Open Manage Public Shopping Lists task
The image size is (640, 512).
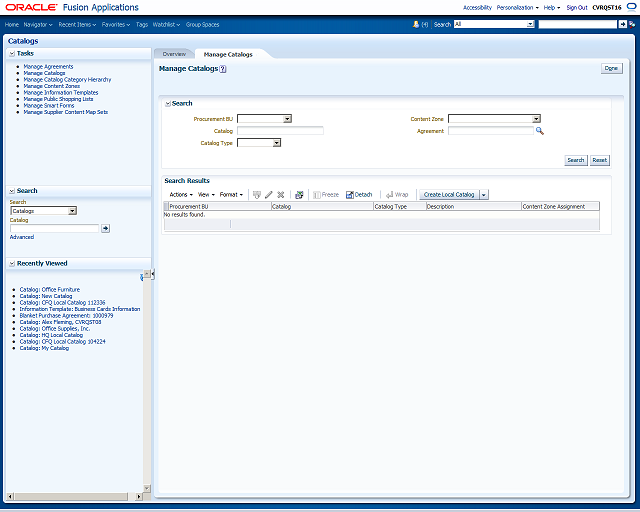coord(58,99)
